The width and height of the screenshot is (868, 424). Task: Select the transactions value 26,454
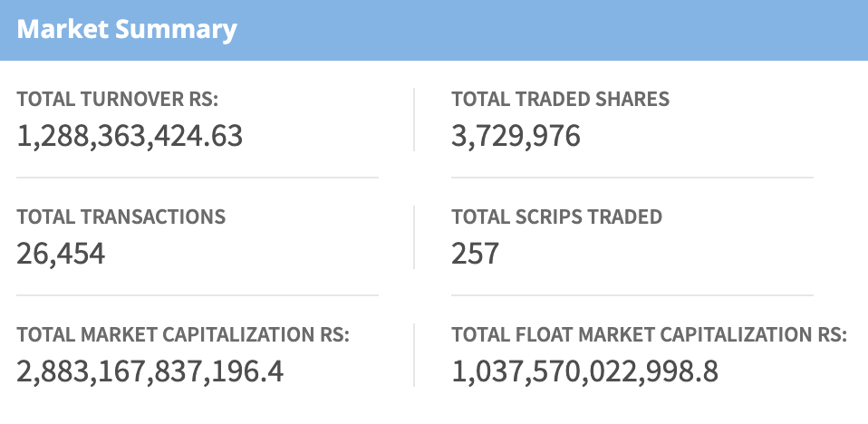tap(61, 253)
